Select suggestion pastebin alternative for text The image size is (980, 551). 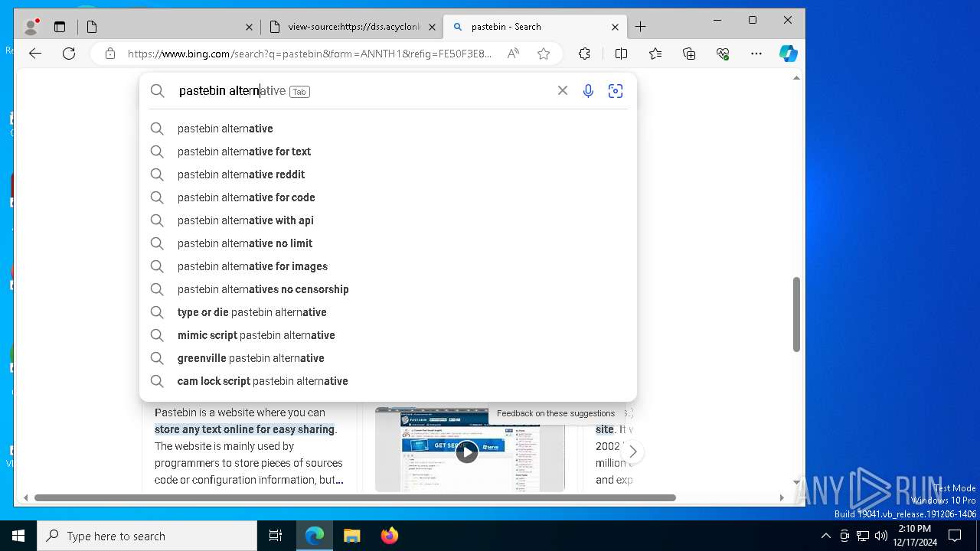pos(388,152)
